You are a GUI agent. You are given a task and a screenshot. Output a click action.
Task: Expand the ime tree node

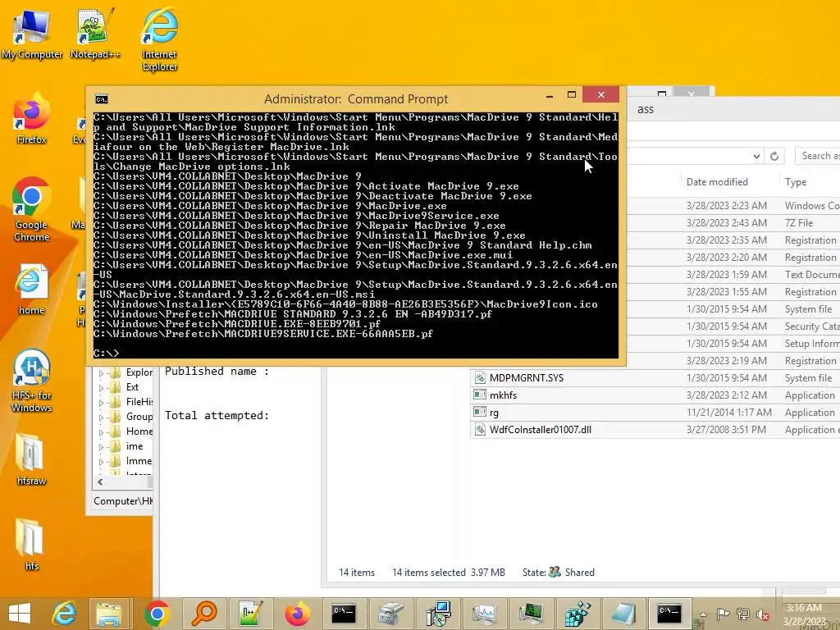coord(101,447)
